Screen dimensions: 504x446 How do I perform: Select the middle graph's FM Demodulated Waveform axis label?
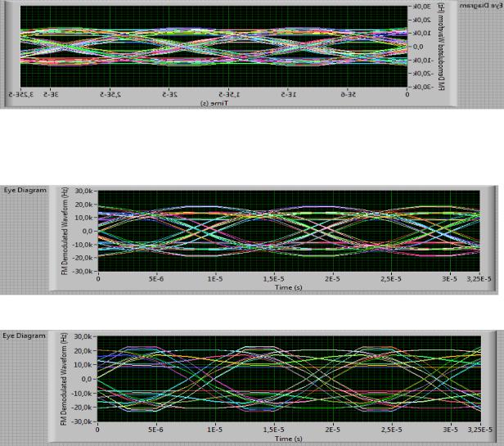coord(65,232)
